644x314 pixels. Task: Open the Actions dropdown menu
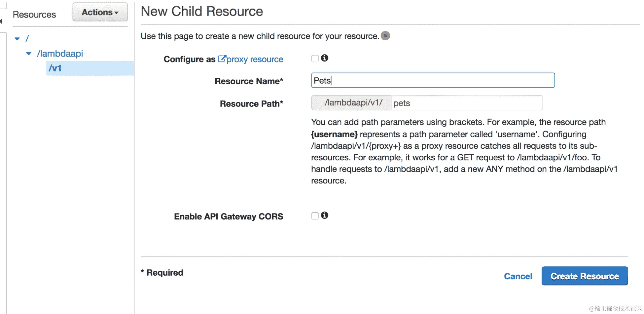tap(100, 12)
